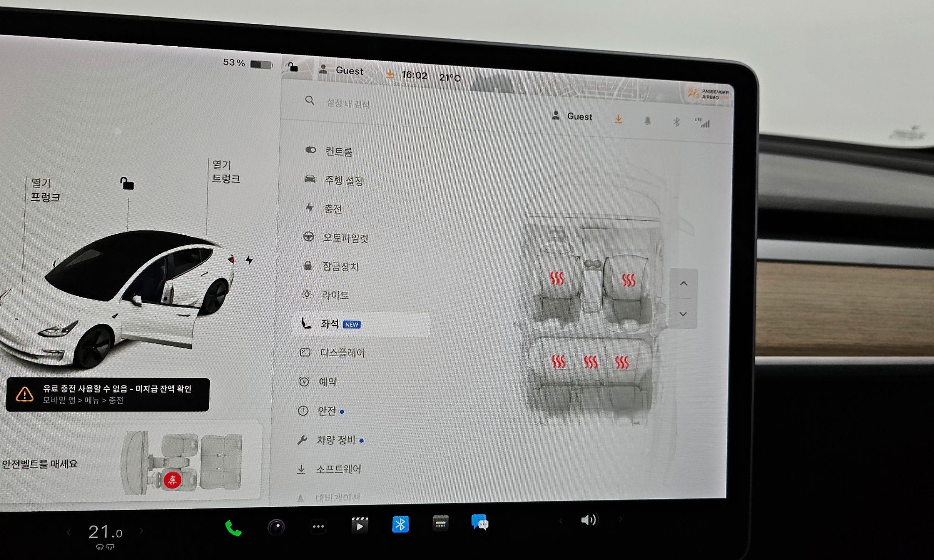Toggle the rear center seat heater
The image size is (934, 560).
pyautogui.click(x=590, y=362)
